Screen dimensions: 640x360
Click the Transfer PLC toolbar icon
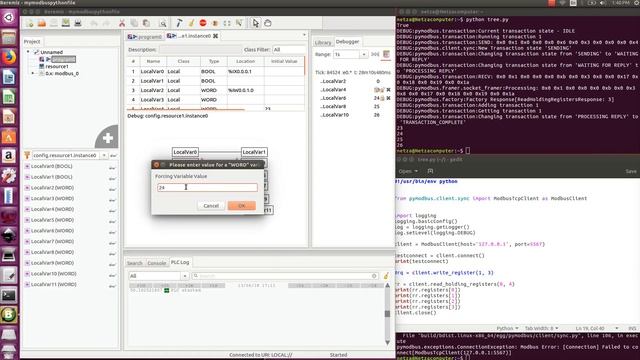[x=215, y=23]
